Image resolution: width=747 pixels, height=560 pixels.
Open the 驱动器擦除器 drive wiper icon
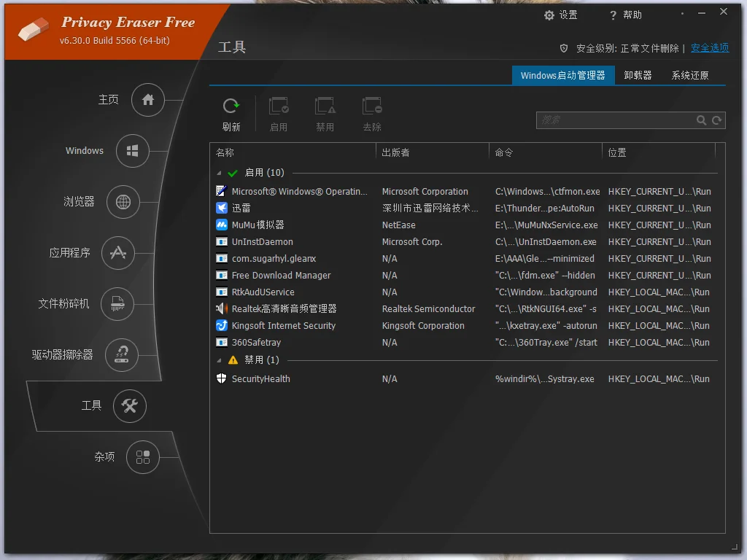tap(122, 355)
